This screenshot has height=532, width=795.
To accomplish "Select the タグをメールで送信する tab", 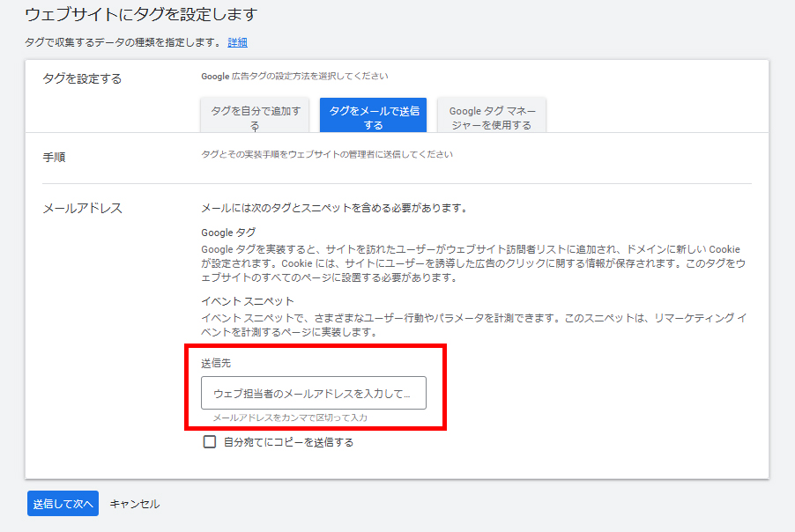I will (x=373, y=117).
